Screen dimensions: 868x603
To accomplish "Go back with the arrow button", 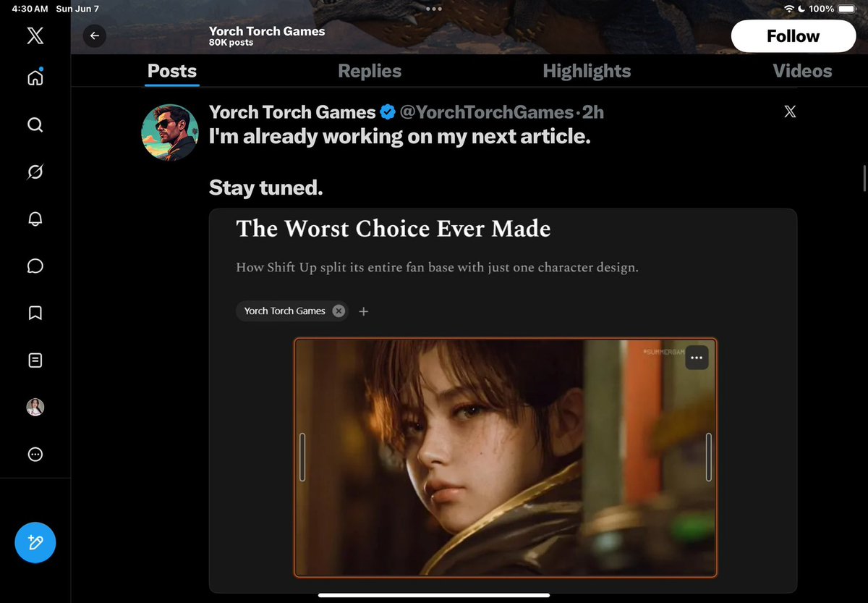I will (94, 36).
